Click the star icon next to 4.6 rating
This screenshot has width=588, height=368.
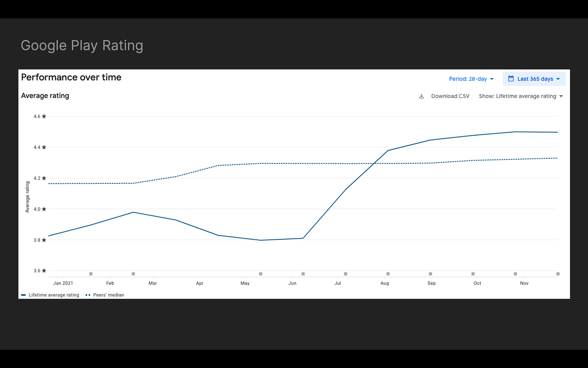(x=44, y=116)
